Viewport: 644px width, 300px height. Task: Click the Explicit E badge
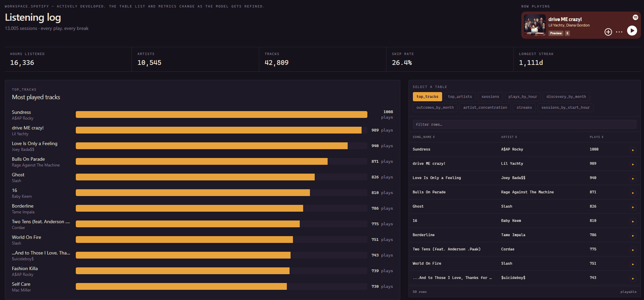(x=567, y=33)
